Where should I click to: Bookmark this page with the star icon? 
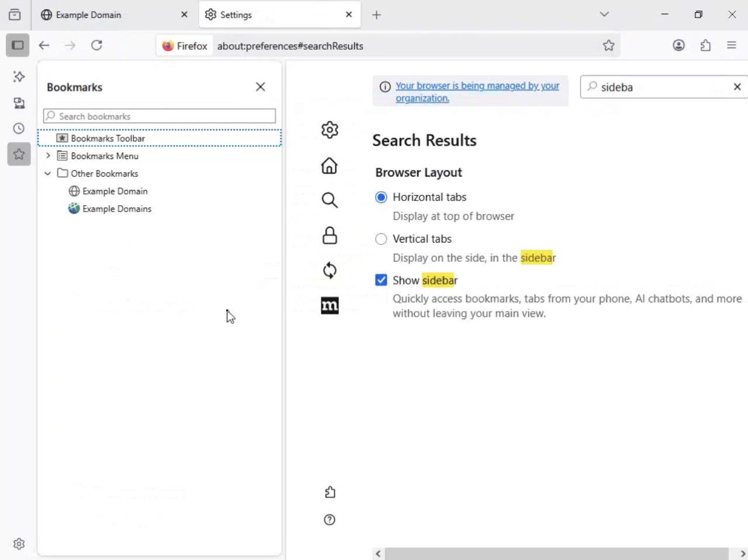pyautogui.click(x=608, y=46)
